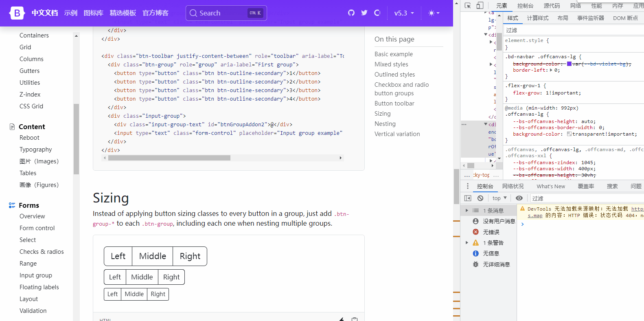The image size is (644, 321).
Task: Open Checks & radios in sidebar
Action: tap(42, 252)
